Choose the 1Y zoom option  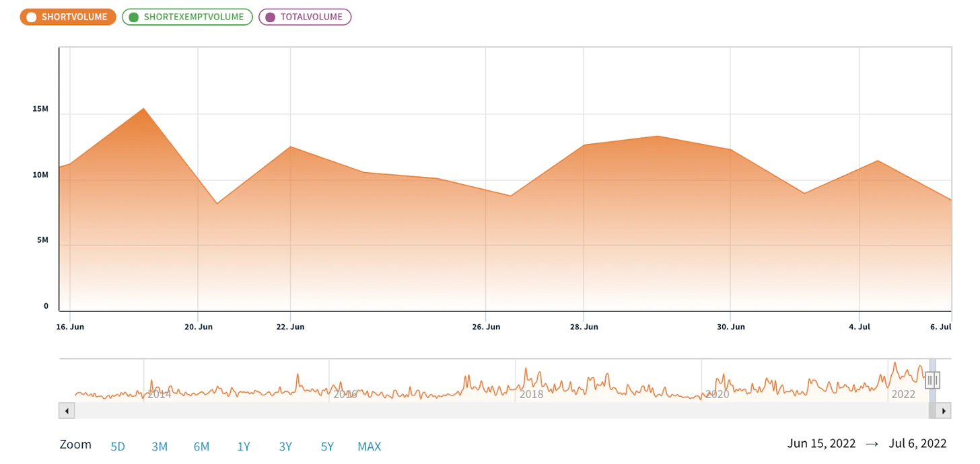point(244,447)
